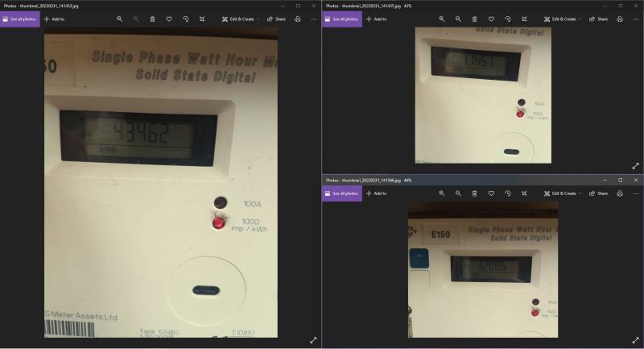This screenshot has width=644, height=349.
Task: Open See more menu in 43462 photo window
Action: [314, 19]
